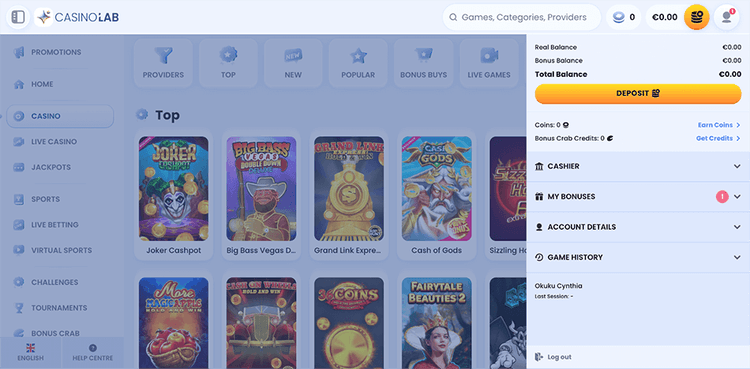750x369 pixels.
Task: Click the €0.00 balance in header
Action: tap(665, 17)
